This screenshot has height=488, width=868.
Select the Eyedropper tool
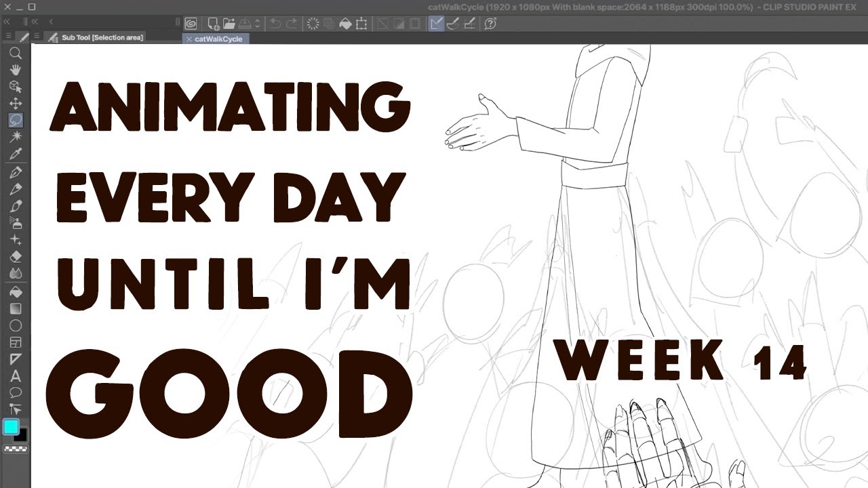click(x=16, y=154)
